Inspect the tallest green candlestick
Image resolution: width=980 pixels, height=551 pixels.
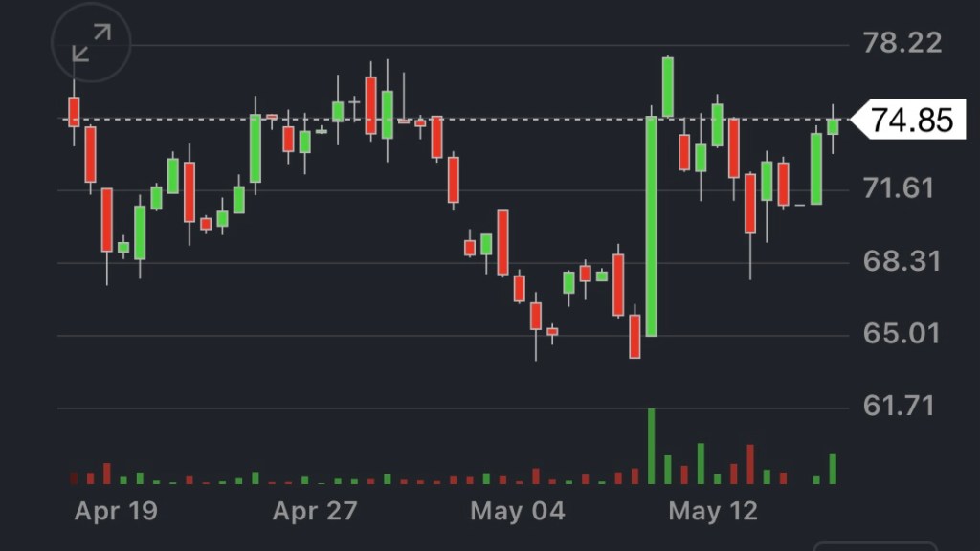point(651,226)
